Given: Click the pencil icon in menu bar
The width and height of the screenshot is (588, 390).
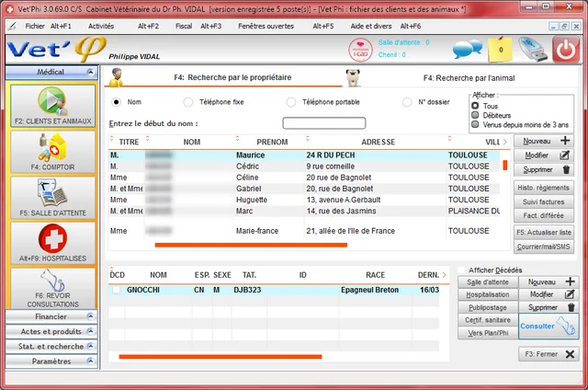Looking at the screenshot, I should (12, 26).
